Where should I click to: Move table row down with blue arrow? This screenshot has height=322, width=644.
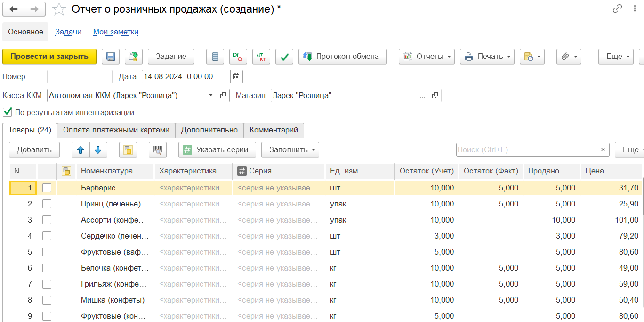(x=98, y=150)
